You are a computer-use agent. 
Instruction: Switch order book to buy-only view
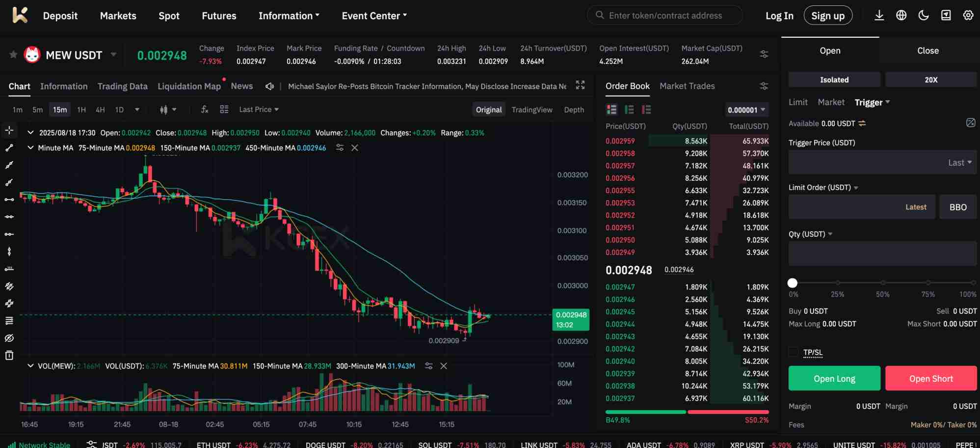[x=629, y=110]
